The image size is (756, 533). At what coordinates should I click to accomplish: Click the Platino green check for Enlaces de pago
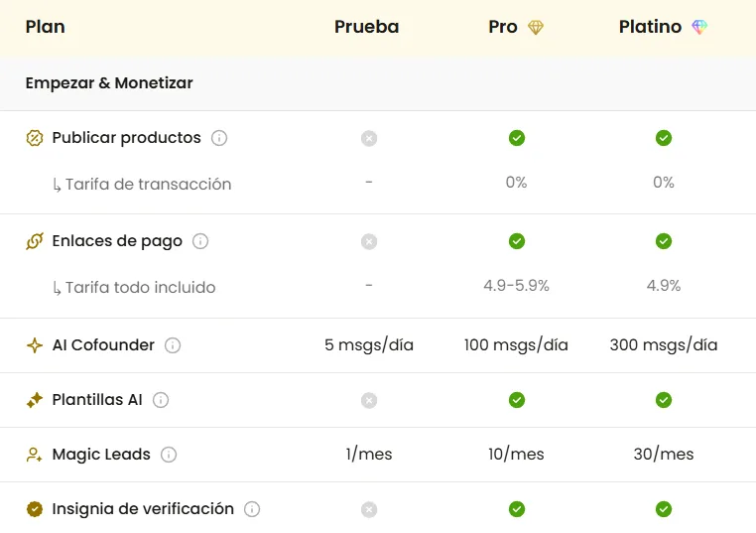664,241
